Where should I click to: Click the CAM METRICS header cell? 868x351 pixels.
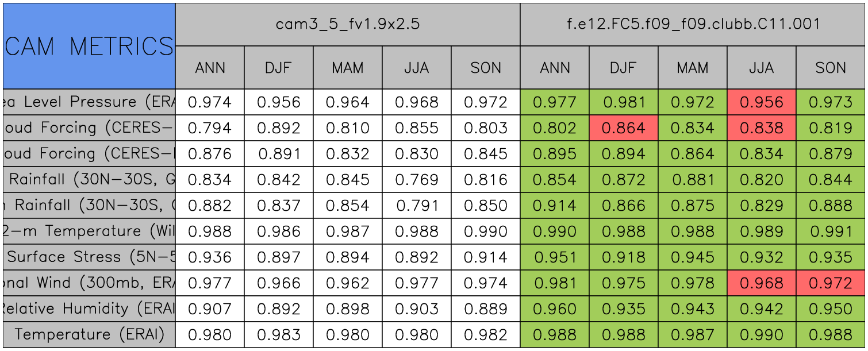pos(89,46)
